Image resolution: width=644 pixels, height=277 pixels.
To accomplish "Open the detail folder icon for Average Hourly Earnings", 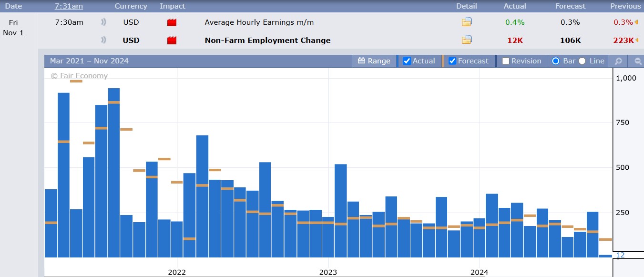I will (x=467, y=22).
